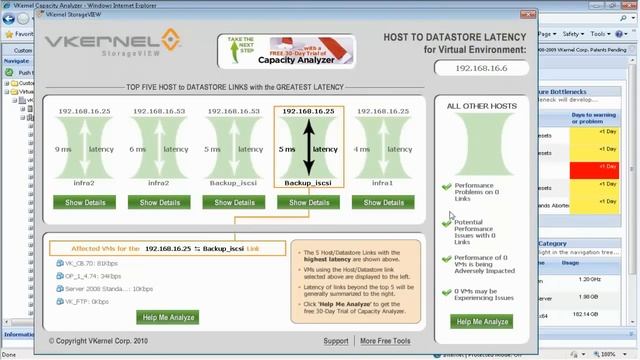
Task: Show details for infra1 link
Action: [383, 202]
